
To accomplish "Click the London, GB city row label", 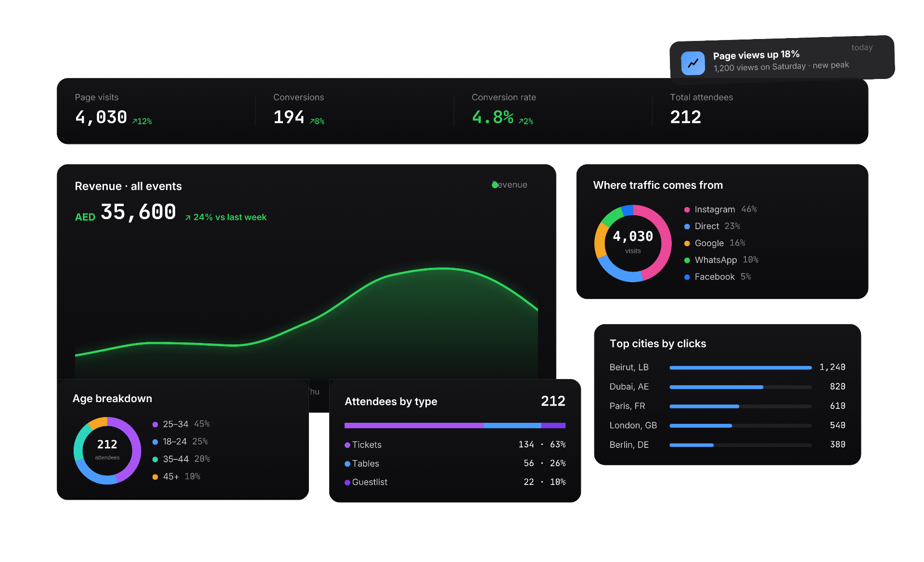I will click(633, 425).
